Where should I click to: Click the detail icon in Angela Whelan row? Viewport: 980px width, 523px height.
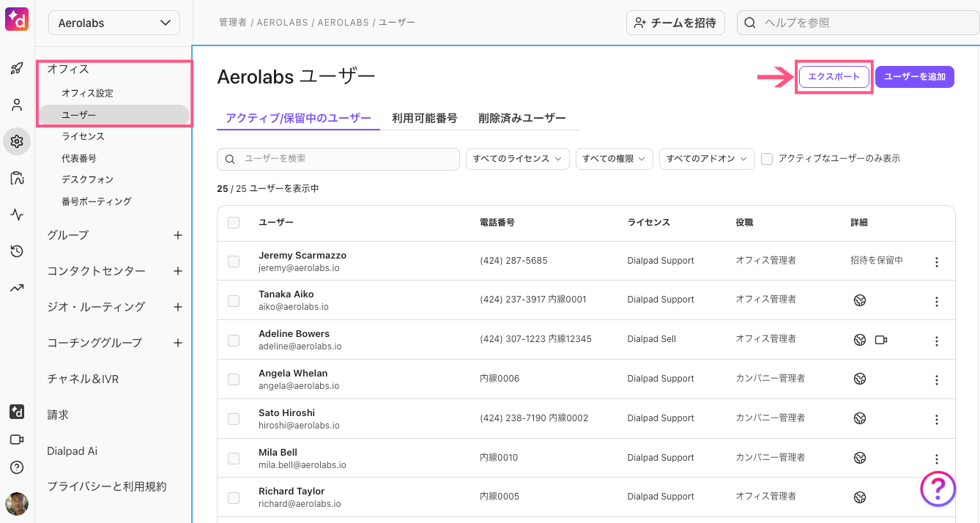(860, 379)
